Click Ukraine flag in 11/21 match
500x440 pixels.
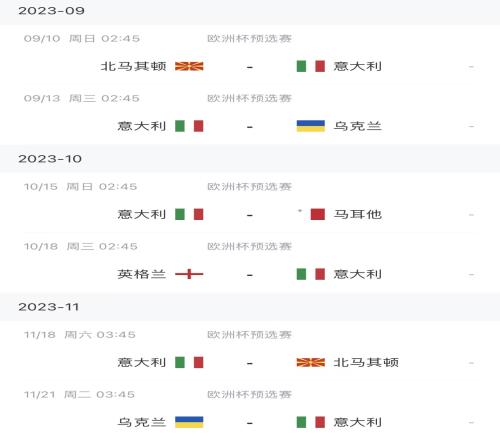point(189,422)
